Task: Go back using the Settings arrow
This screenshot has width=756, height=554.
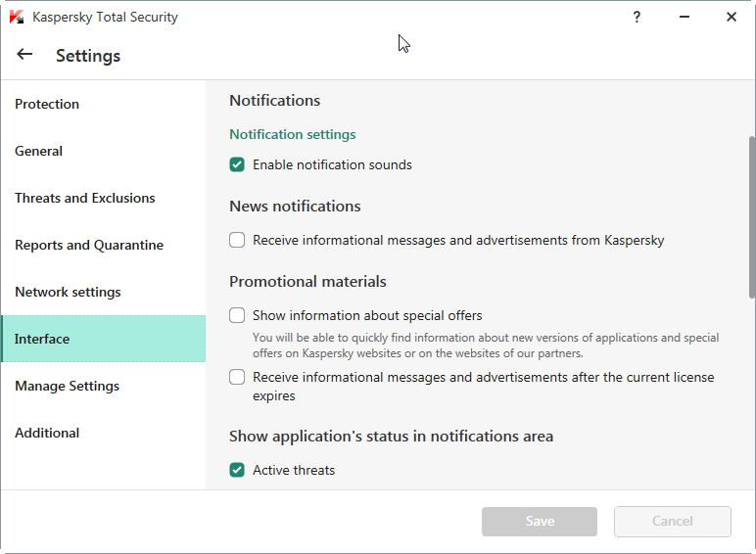Action: click(x=24, y=55)
